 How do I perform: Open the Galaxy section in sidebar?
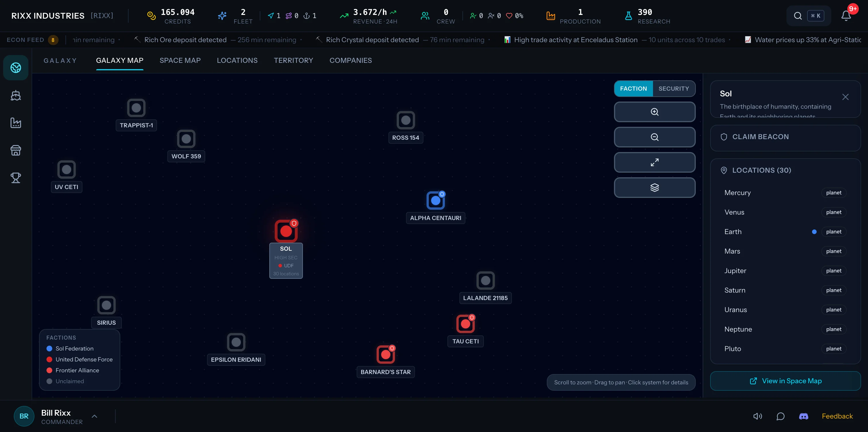[15, 68]
